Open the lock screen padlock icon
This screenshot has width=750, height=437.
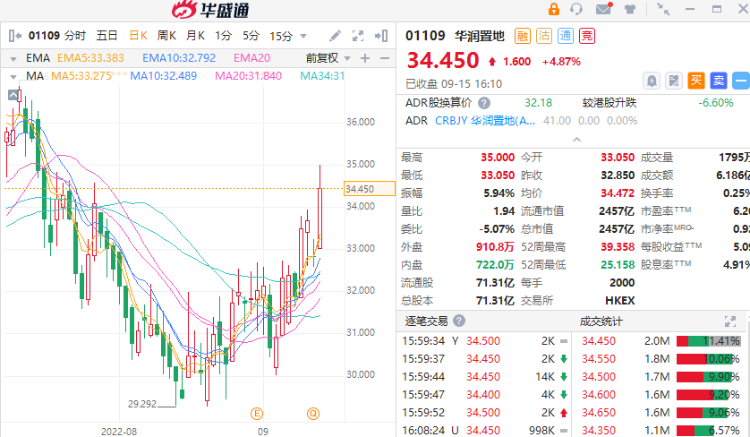(x=553, y=9)
